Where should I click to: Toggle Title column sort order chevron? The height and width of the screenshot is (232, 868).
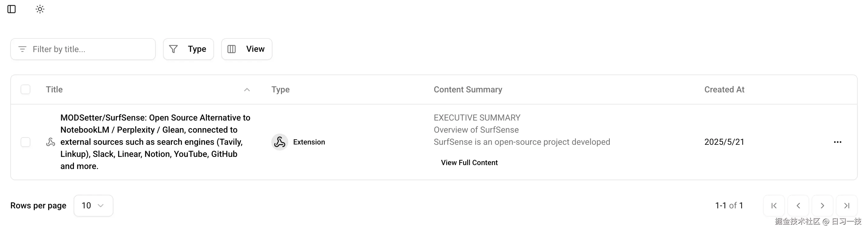(x=247, y=90)
